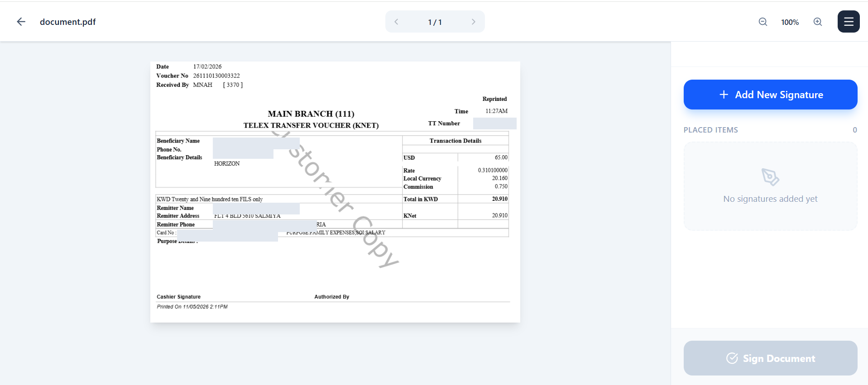Click the TELEX TRANSFER VOUCHER heading

(311, 125)
